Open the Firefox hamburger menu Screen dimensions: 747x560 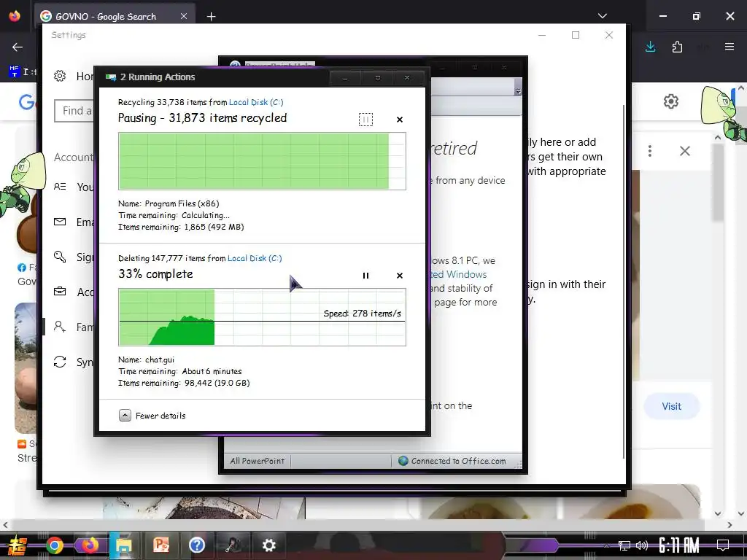(729, 47)
